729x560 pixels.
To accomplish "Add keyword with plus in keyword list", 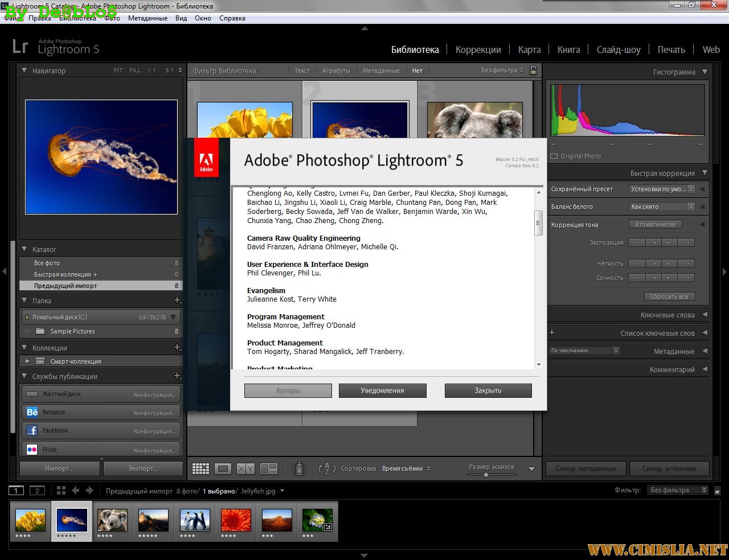I will coord(551,332).
